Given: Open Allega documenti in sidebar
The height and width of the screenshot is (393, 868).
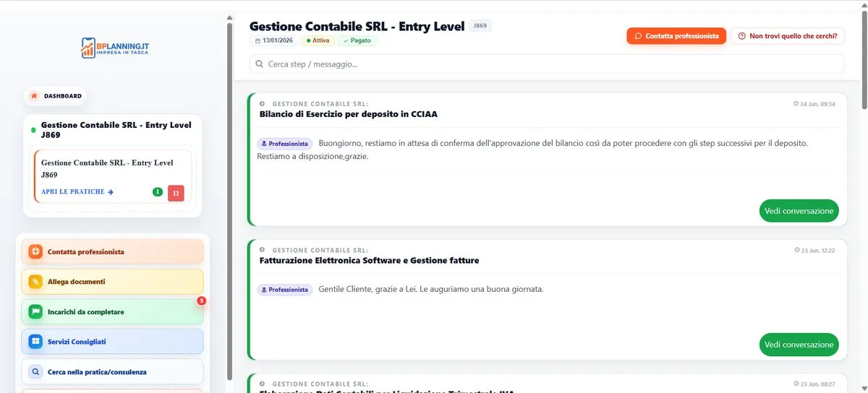Looking at the screenshot, I should tap(112, 282).
